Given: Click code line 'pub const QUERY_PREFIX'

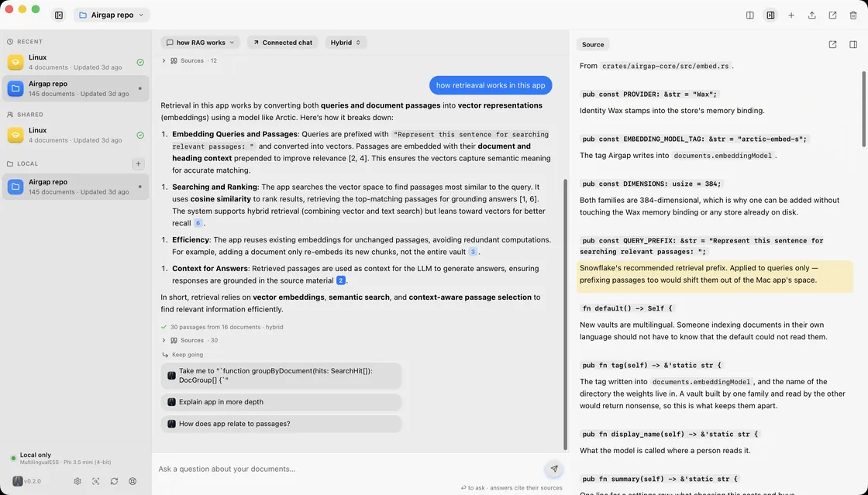Looking at the screenshot, I should tap(702, 246).
